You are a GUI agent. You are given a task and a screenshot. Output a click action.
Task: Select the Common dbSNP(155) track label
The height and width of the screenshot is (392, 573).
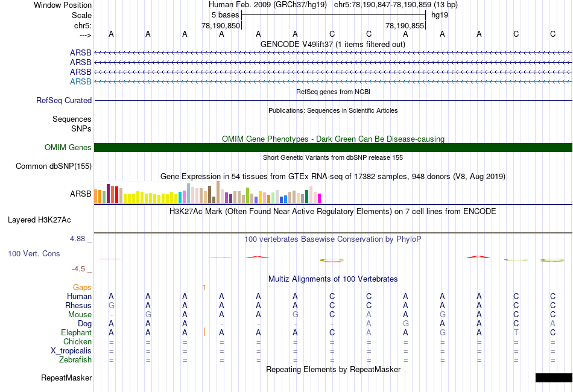(x=54, y=166)
